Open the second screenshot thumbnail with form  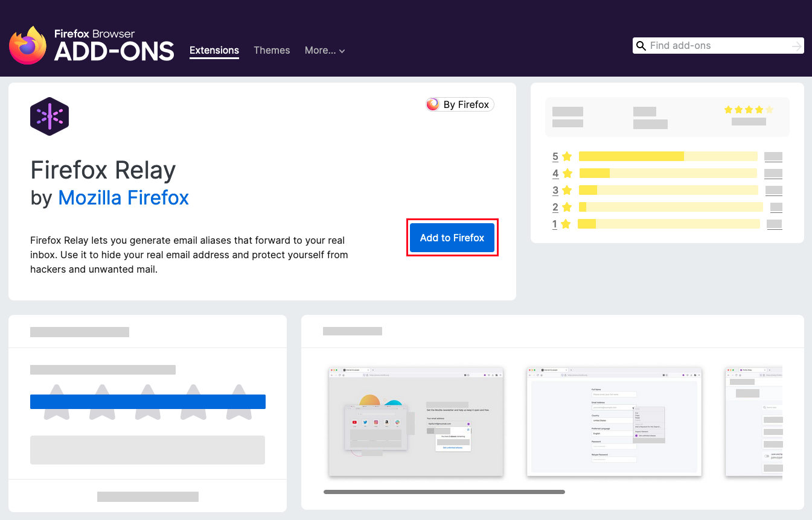point(614,422)
